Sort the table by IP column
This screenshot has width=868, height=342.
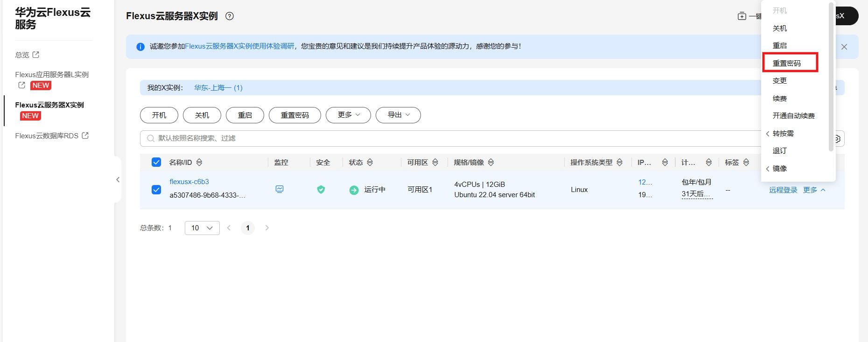pos(665,163)
